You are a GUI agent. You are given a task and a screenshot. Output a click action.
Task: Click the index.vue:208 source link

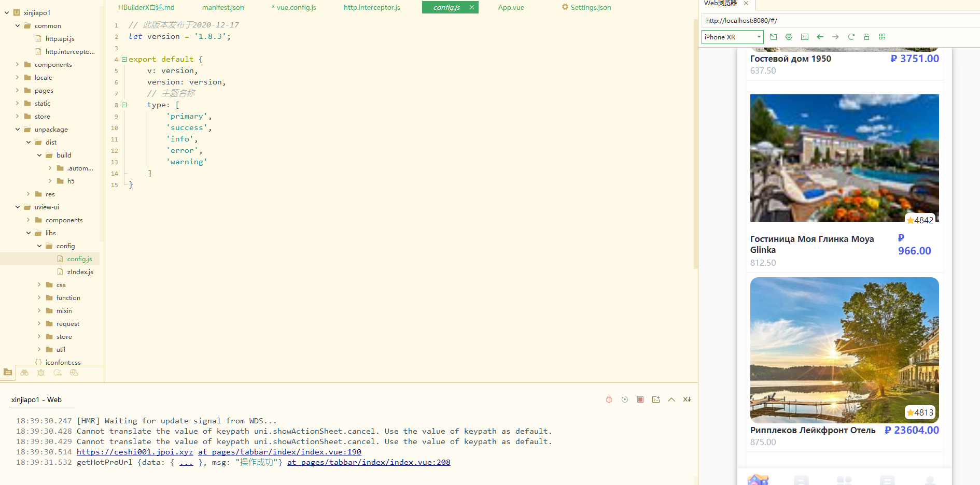[x=369, y=462]
